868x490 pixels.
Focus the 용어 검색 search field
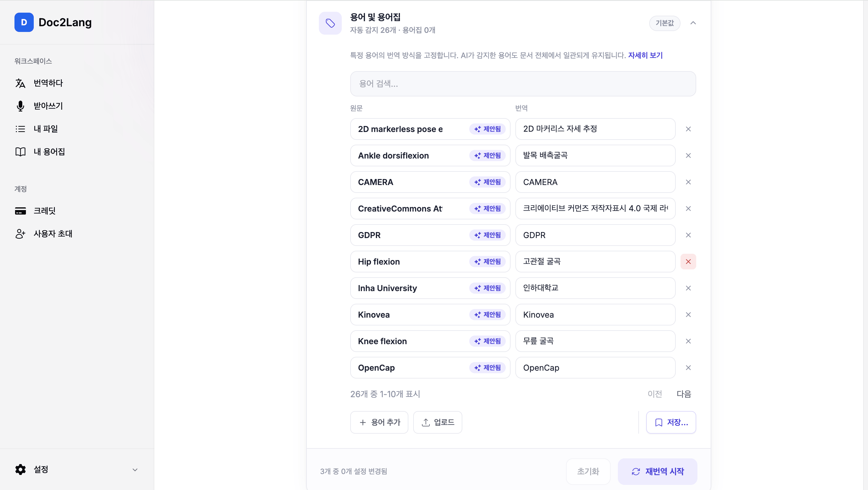click(x=523, y=83)
